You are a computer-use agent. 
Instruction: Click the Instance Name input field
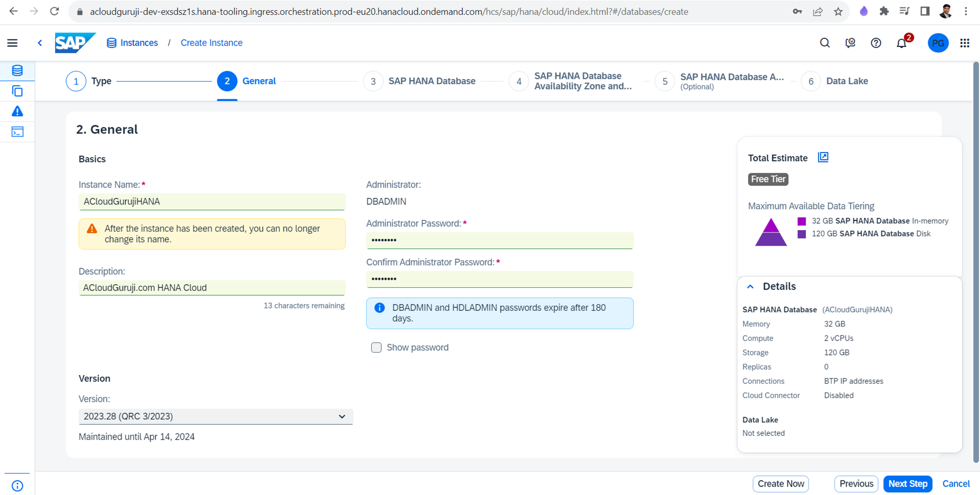[212, 202]
